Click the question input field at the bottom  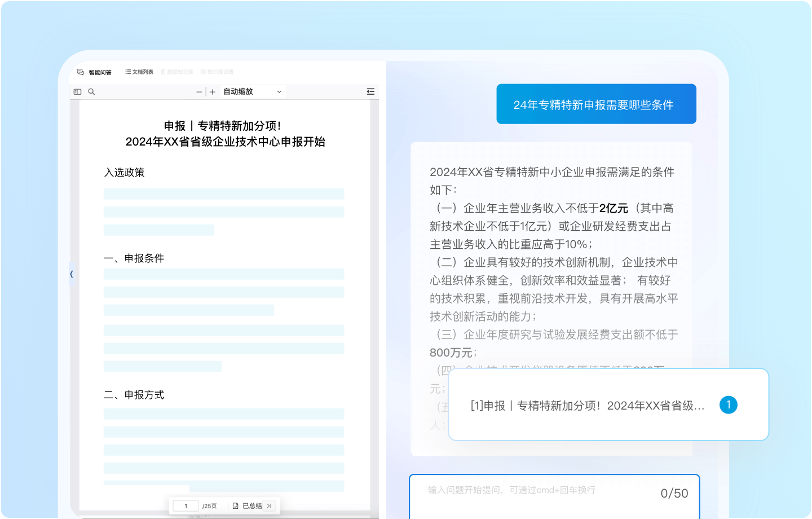536,493
